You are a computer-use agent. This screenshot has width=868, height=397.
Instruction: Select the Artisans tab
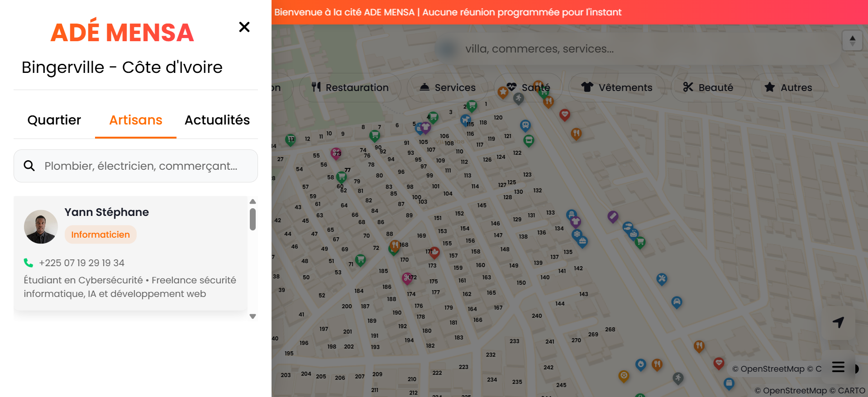tap(136, 120)
